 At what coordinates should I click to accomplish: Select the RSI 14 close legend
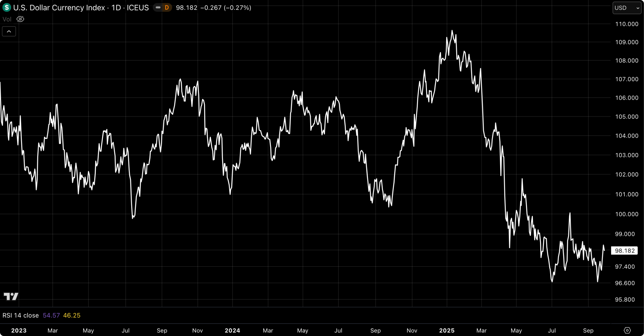(x=21, y=315)
